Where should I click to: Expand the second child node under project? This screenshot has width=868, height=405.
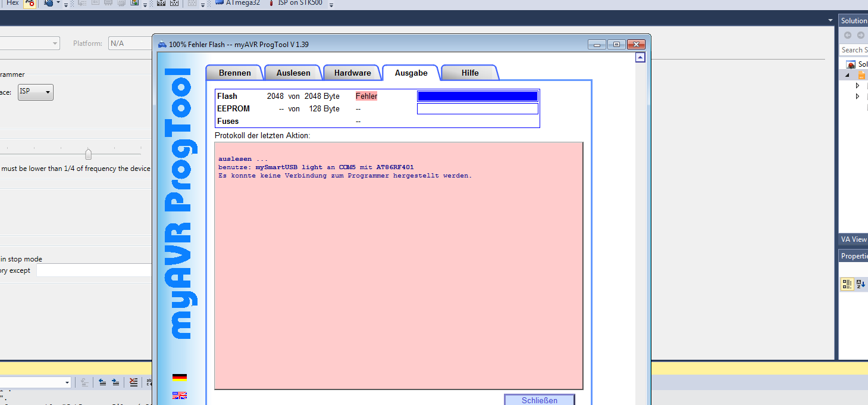(857, 96)
